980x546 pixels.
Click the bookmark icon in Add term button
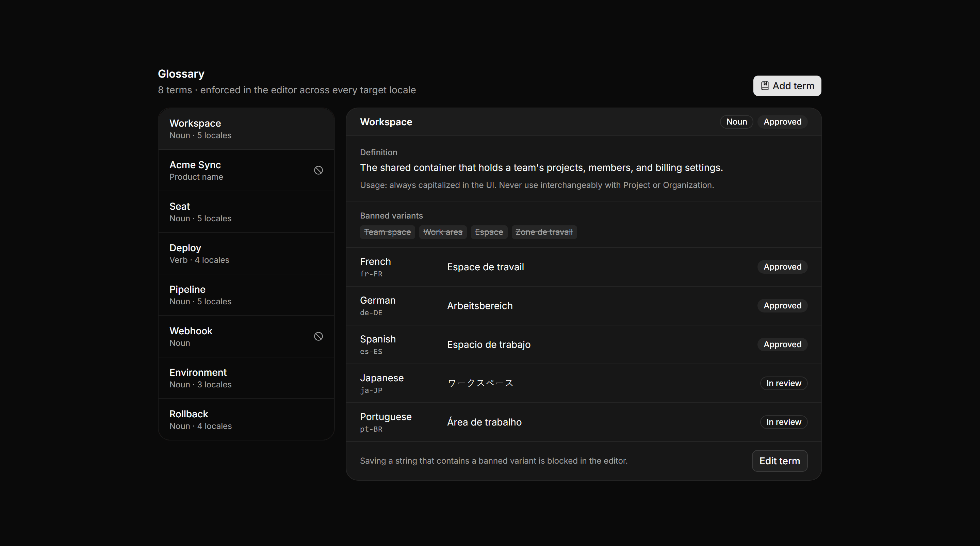(765, 86)
